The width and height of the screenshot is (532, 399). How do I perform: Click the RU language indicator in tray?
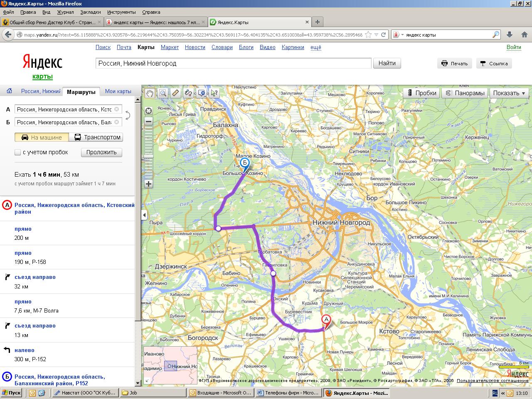pos(495,393)
